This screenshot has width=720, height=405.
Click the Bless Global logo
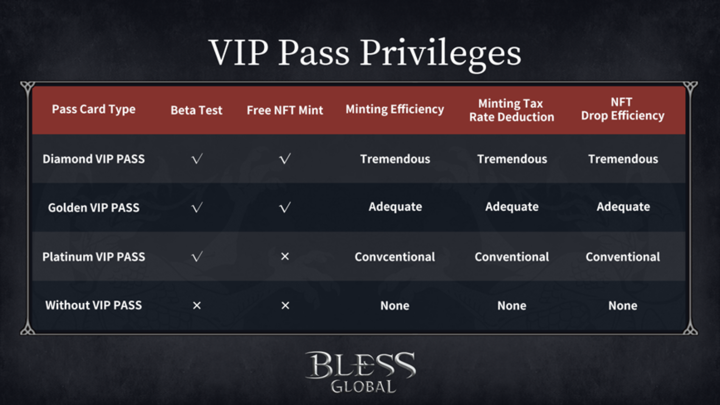360,370
